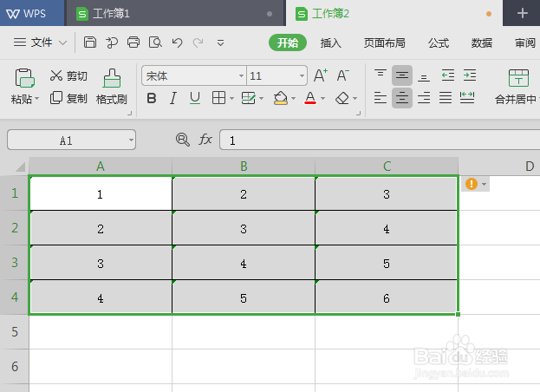
Task: Decrease font size with A- icon
Action: 343,75
